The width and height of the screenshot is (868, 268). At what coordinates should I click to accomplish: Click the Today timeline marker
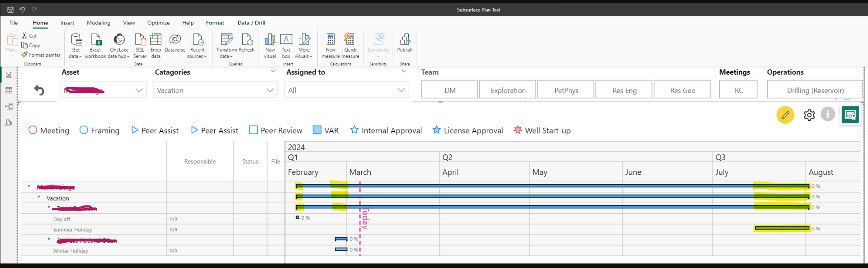[x=365, y=218]
